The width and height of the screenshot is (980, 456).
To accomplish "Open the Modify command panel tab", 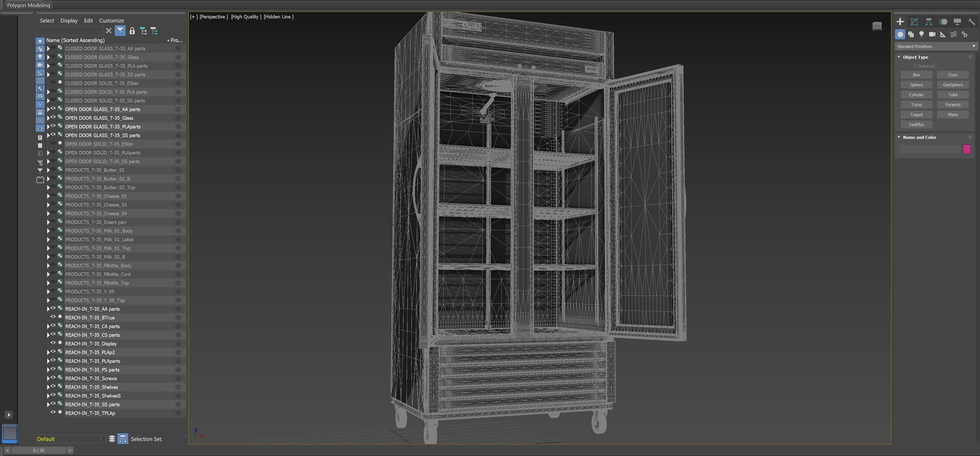I will [x=914, y=21].
